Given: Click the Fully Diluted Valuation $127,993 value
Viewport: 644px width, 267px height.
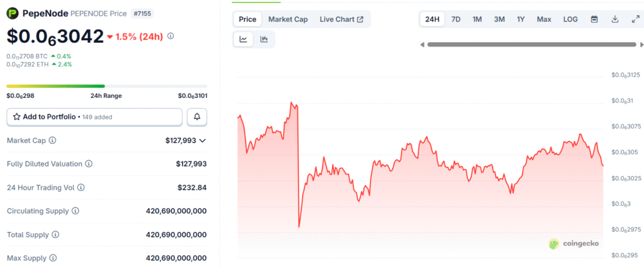Looking at the screenshot, I should click(x=191, y=163).
